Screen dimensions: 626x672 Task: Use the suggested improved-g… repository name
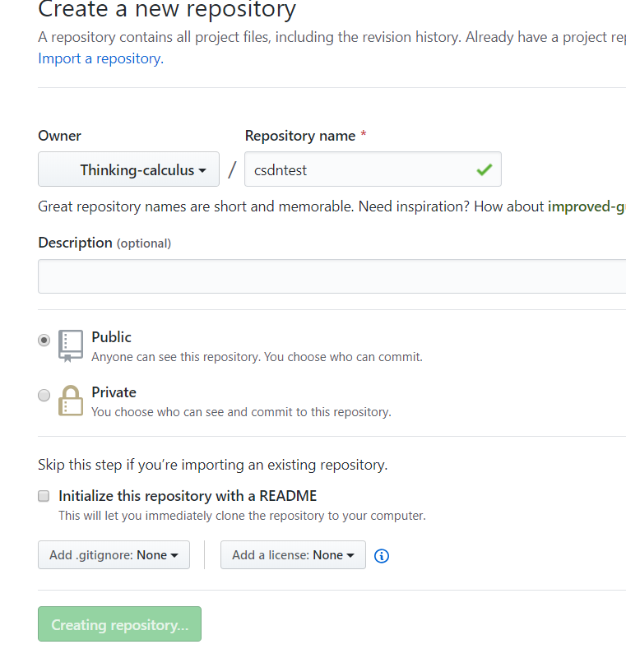(586, 206)
